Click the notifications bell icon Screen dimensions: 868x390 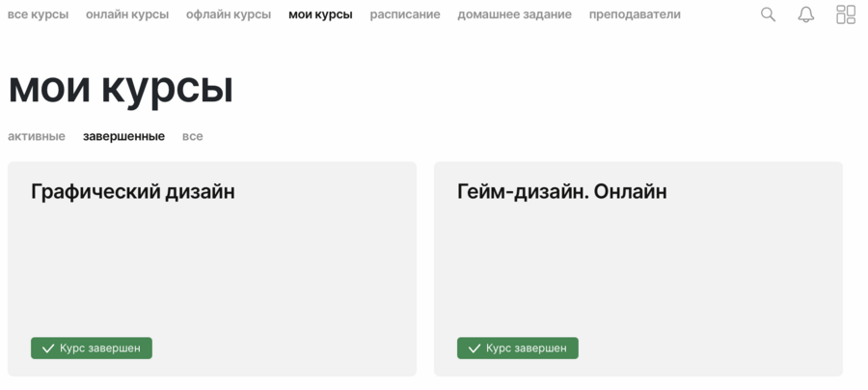click(805, 14)
